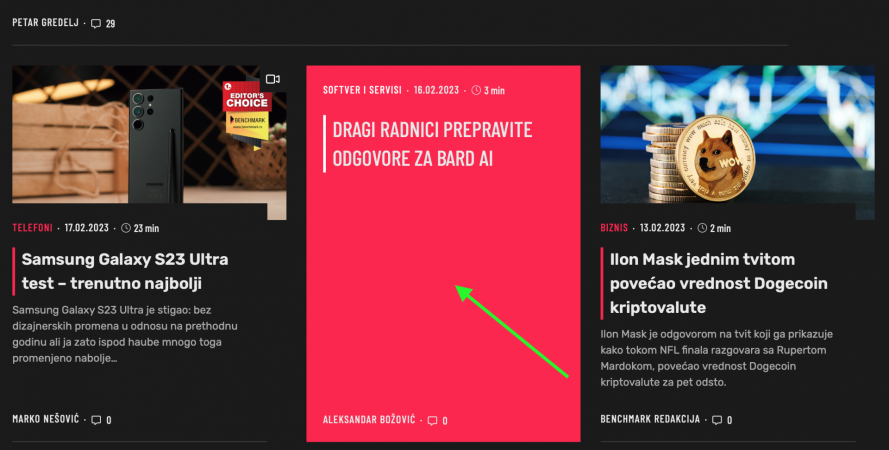This screenshot has height=450, width=889.
Task: Open comments icon next to Petar Gredelj
Action: [x=96, y=23]
